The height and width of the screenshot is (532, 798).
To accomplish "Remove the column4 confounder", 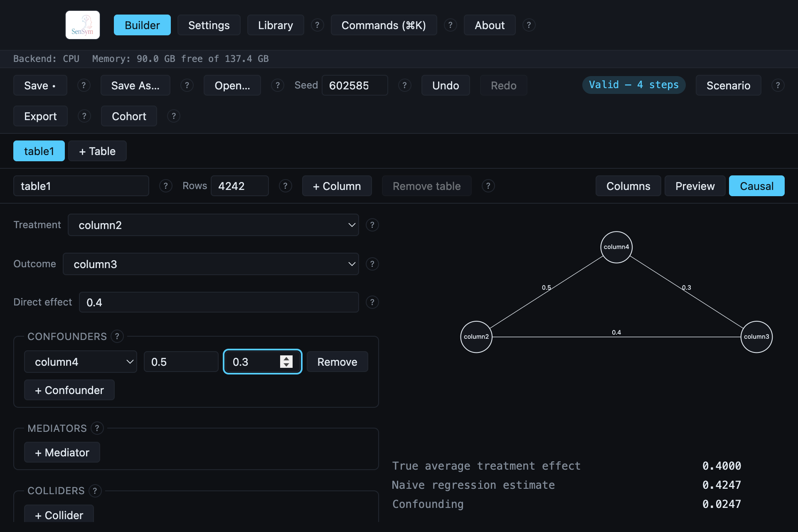I will [x=337, y=362].
